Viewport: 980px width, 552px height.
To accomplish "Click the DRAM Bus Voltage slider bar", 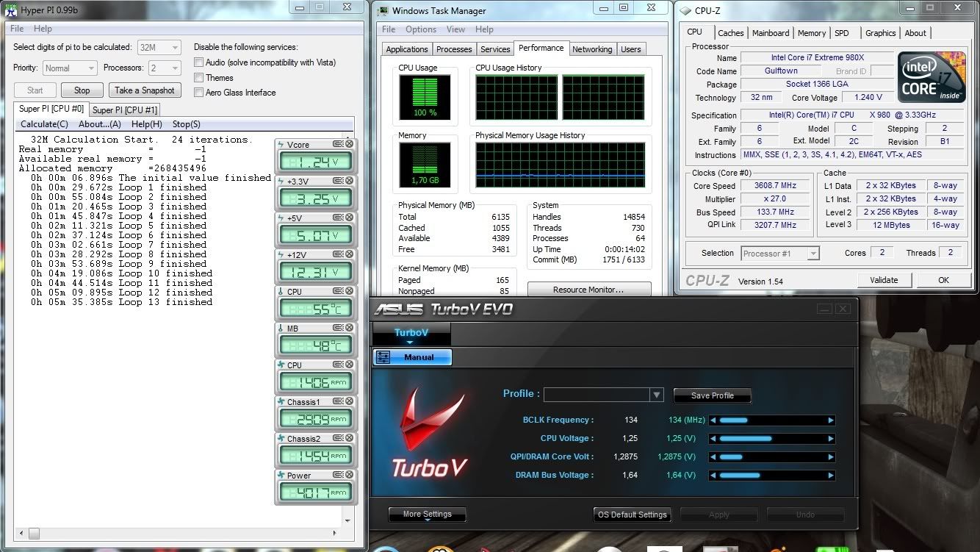I will [772, 476].
